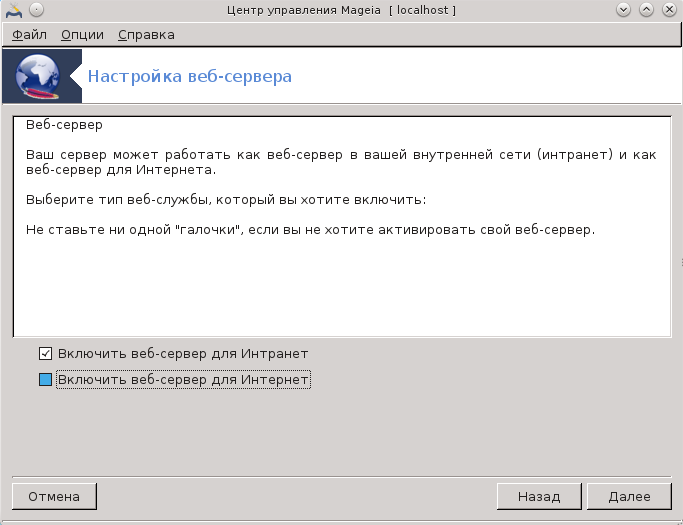Click the web server globe icon
This screenshot has height=525, width=683.
click(x=38, y=76)
